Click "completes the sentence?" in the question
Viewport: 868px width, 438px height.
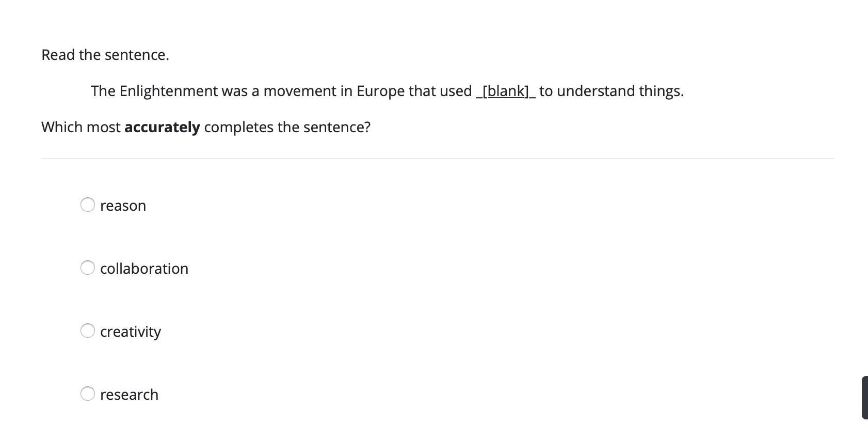point(287,127)
